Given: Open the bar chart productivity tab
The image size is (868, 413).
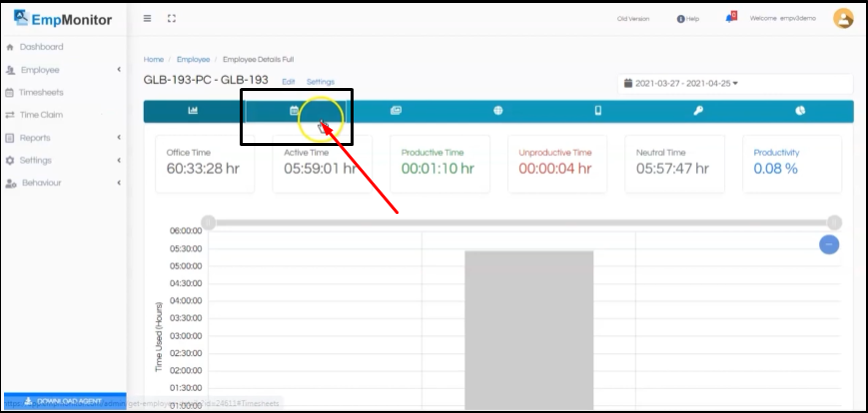Looking at the screenshot, I should click(193, 111).
